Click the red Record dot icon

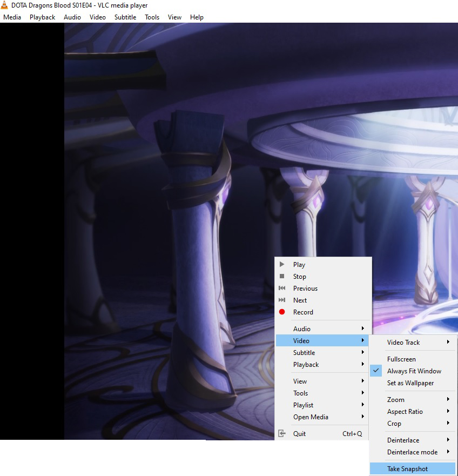pos(282,312)
